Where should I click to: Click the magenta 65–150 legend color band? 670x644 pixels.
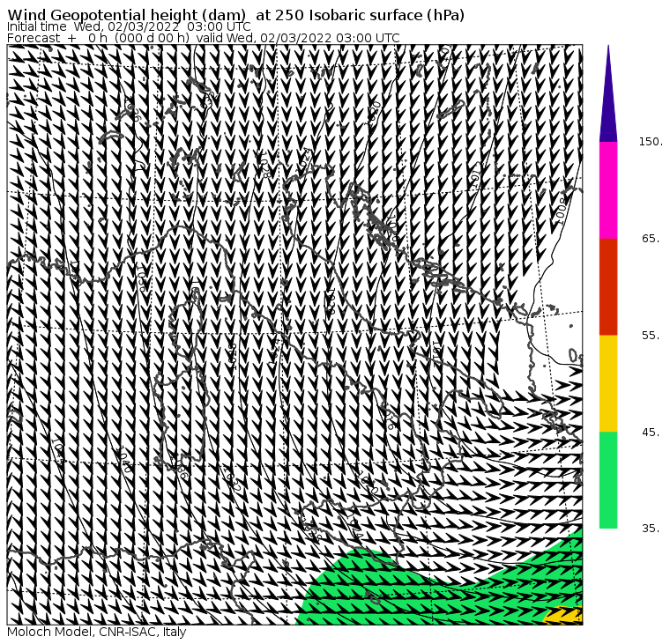pos(608,190)
